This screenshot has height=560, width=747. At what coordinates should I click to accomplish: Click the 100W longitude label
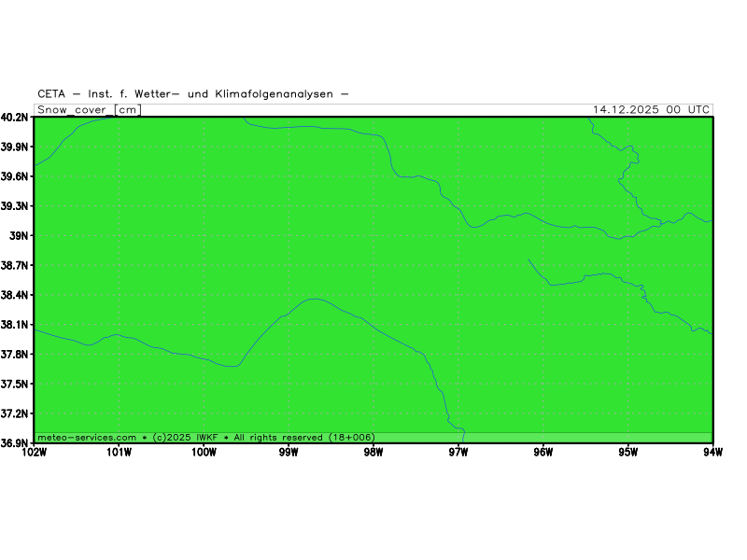204,454
